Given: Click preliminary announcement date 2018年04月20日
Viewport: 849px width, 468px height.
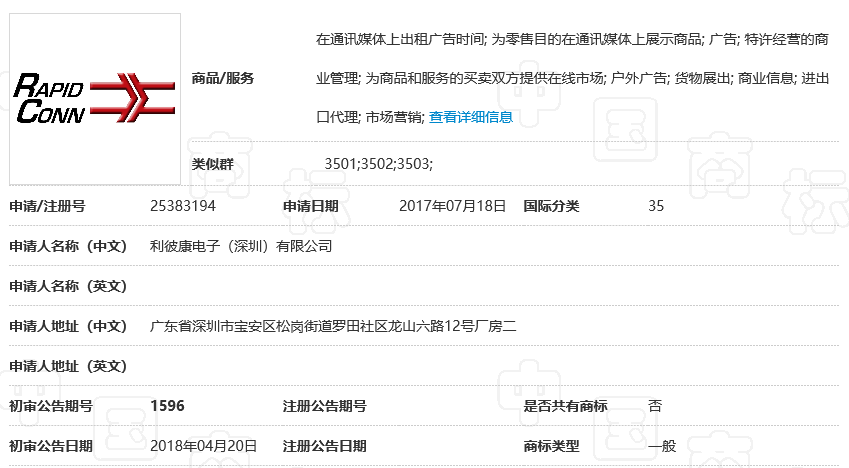Looking at the screenshot, I should coord(203,446).
